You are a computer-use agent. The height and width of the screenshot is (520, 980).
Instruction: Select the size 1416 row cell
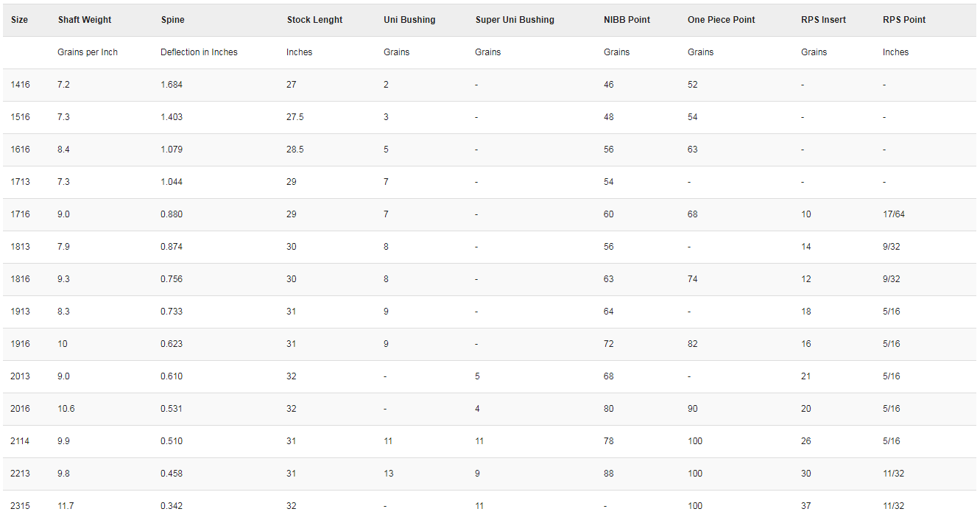point(21,85)
